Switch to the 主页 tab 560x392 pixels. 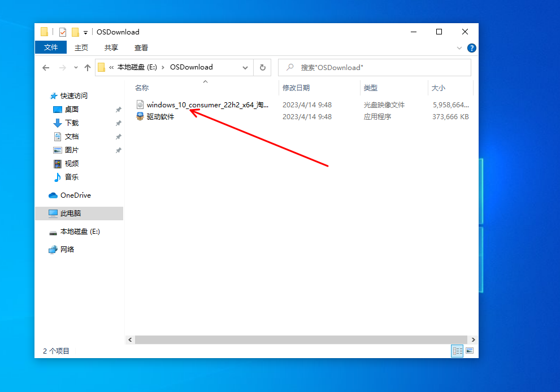click(81, 47)
